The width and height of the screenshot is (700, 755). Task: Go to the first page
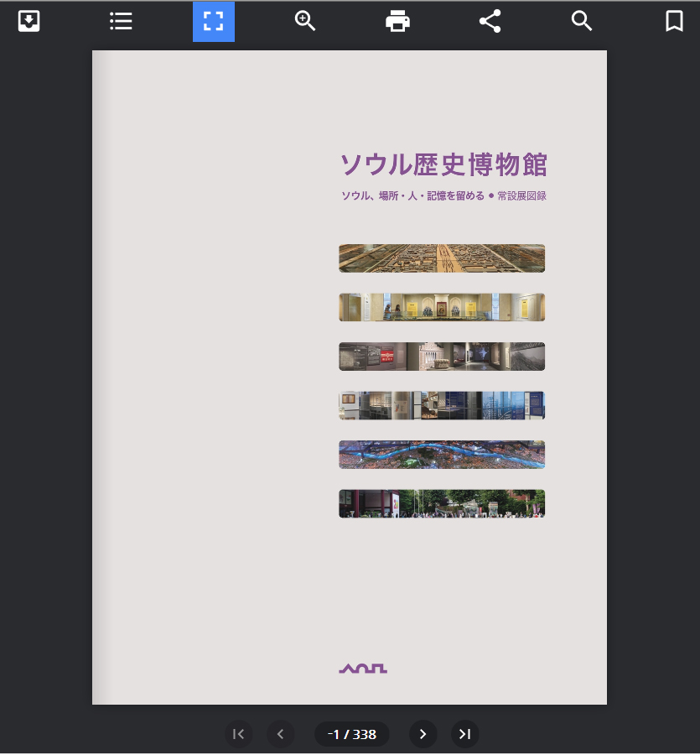pos(238,734)
